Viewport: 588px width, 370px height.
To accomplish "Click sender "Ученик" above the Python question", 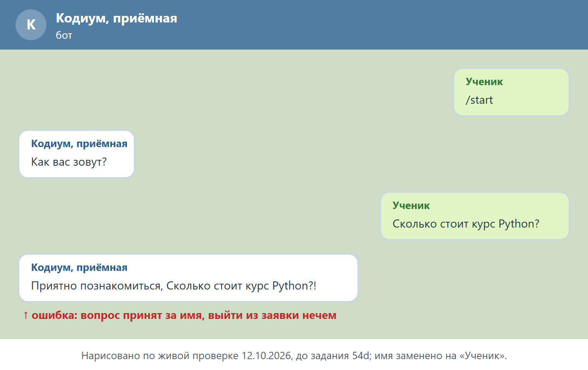I will pos(411,206).
